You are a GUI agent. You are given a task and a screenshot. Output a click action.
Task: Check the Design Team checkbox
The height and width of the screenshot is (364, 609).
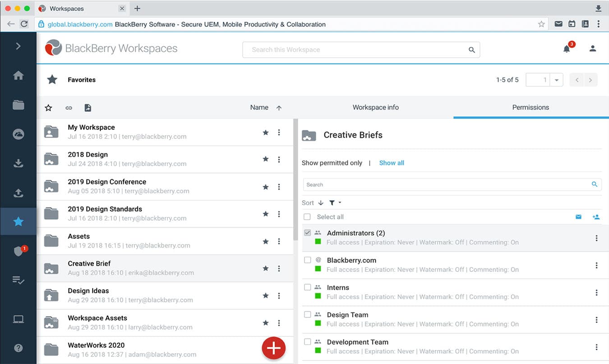tap(307, 314)
